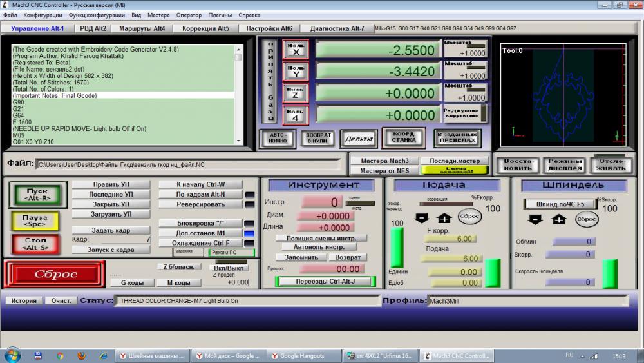Click the Инстр. tool number field
The width and height of the screenshot is (644, 363).
click(321, 202)
